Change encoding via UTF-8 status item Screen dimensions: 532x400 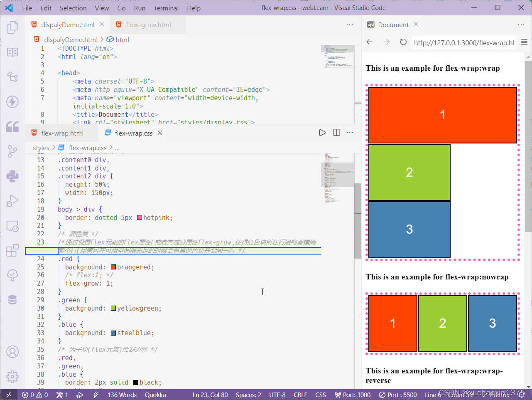pyautogui.click(x=277, y=395)
